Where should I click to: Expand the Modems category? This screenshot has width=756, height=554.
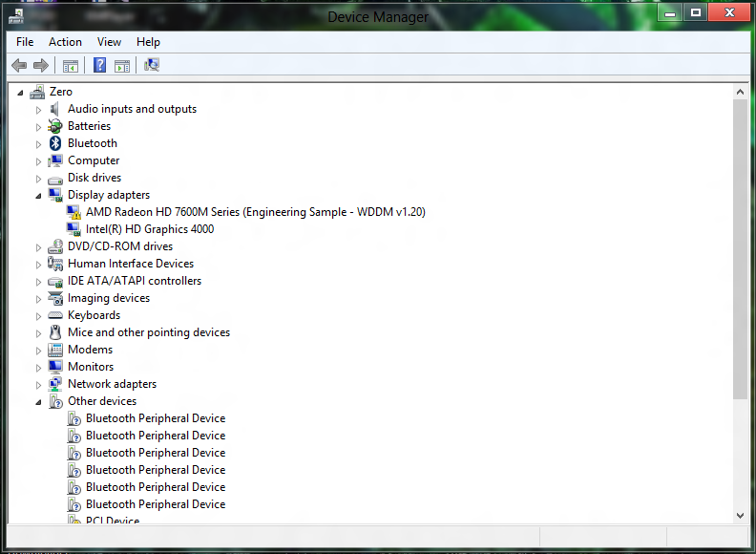click(x=38, y=351)
